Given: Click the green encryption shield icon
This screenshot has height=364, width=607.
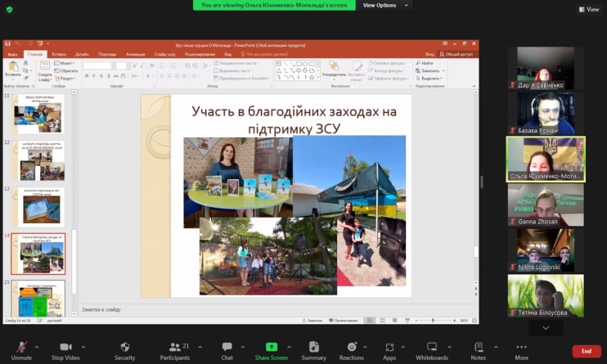Looking at the screenshot, I should 10,9.
